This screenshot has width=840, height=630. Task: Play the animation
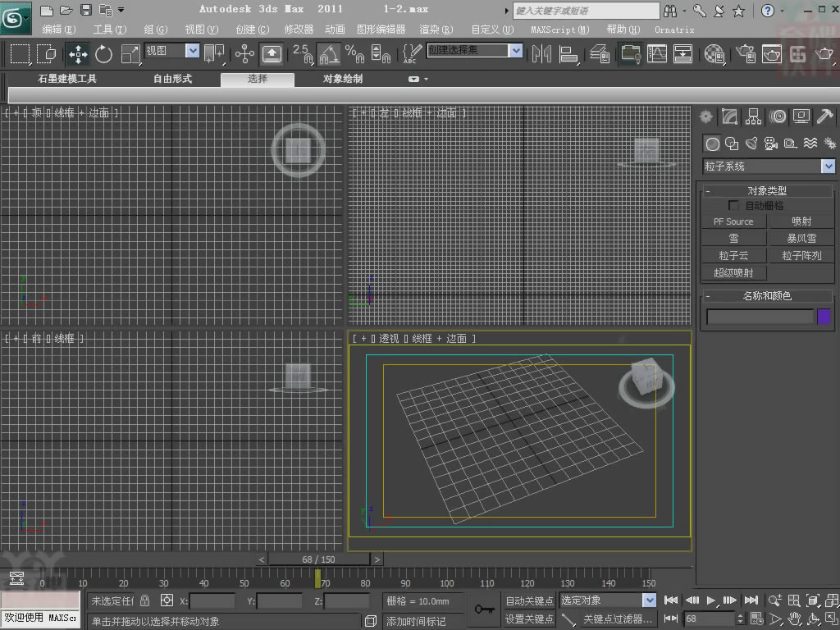(x=711, y=600)
